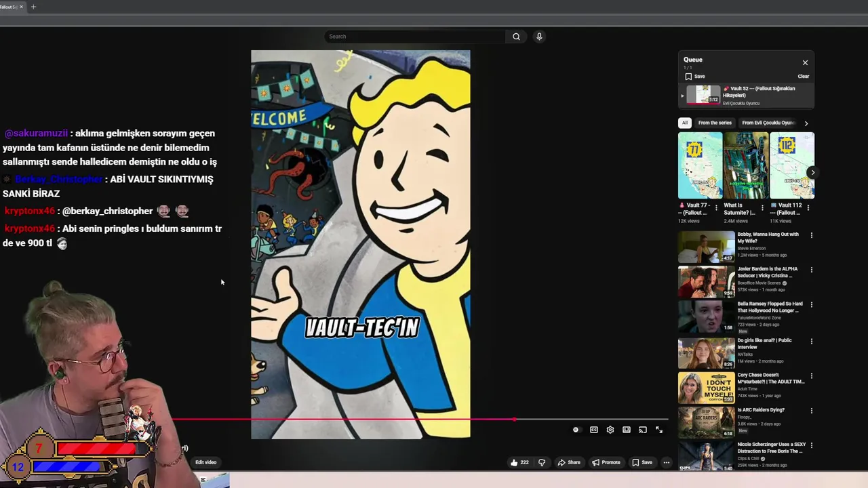
Task: Enter fullscreen mode
Action: coord(658,430)
